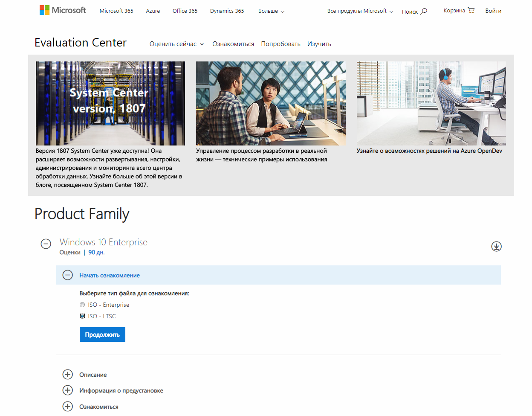
Task: Click the Продолжить button
Action: [102, 335]
